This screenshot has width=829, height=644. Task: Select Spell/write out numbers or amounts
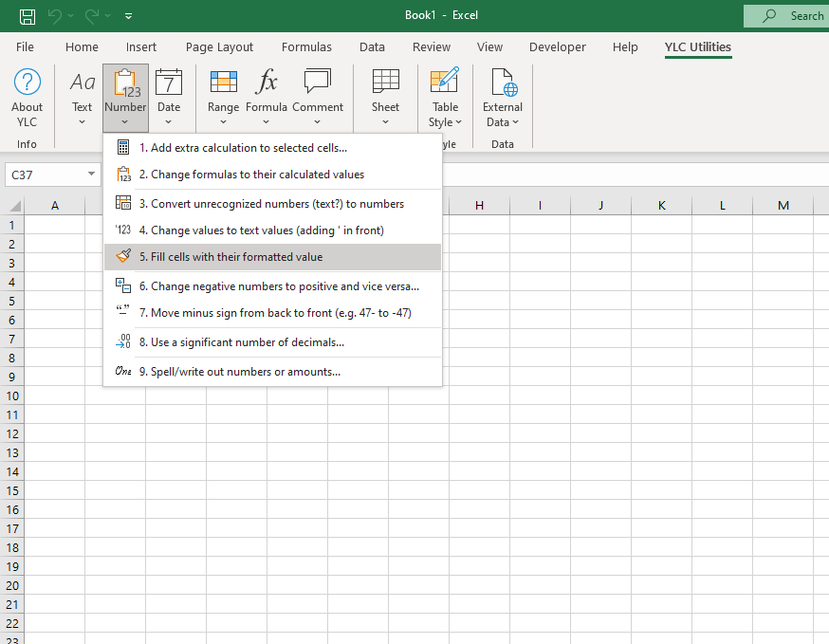click(245, 372)
